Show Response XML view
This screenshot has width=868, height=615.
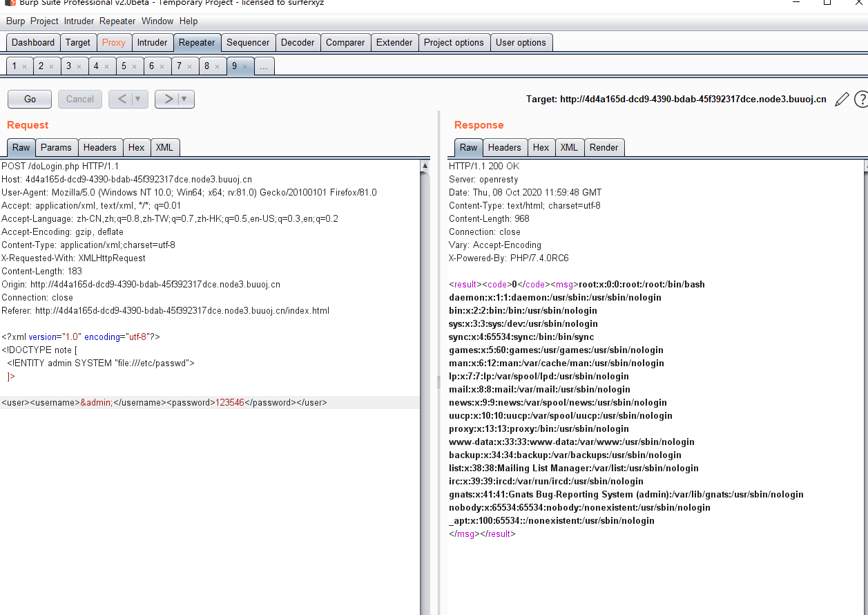569,147
